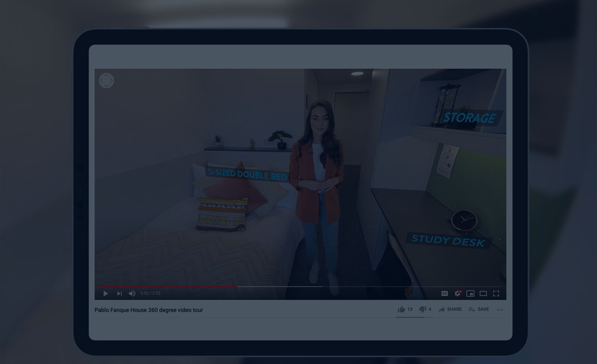Screen dimensions: 597x364
Task: Click the STORAGE label in the video
Action: pos(469,118)
